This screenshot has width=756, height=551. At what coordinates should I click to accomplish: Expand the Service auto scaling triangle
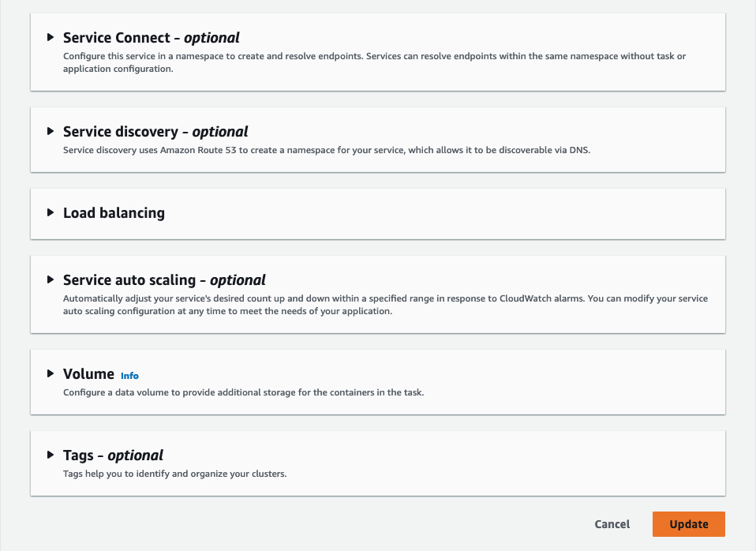[x=51, y=279]
